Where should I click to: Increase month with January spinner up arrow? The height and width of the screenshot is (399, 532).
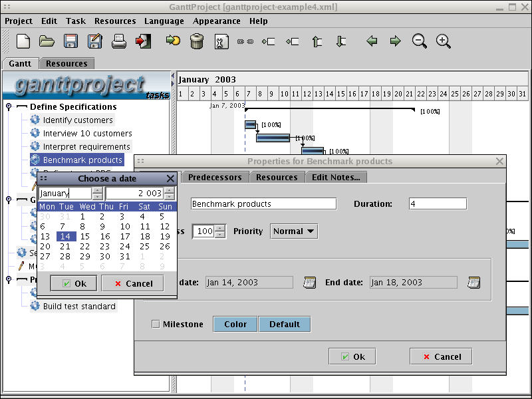pos(97,190)
